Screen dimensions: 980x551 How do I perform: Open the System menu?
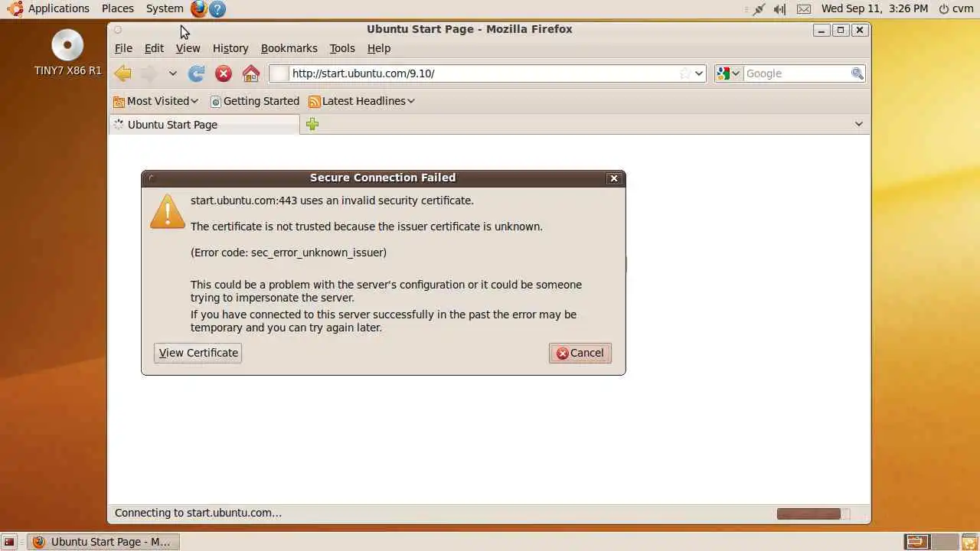pyautogui.click(x=165, y=8)
